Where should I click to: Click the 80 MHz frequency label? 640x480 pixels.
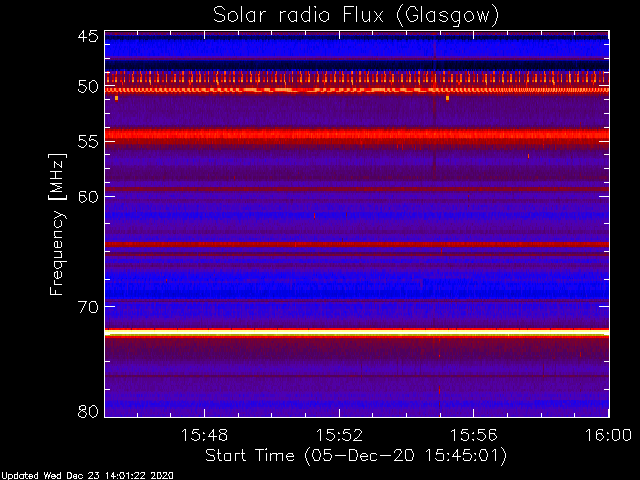[x=88, y=411]
